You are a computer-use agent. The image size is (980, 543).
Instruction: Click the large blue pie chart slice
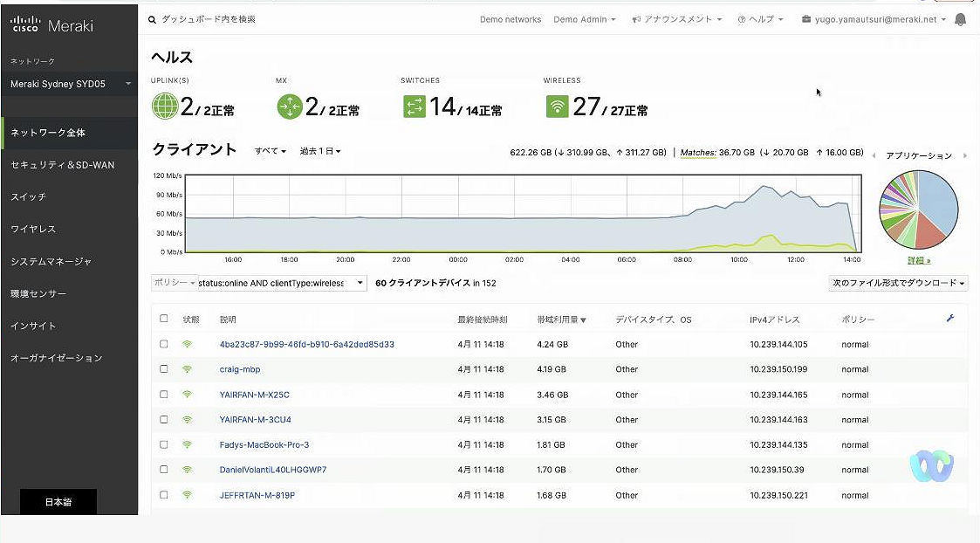941,200
